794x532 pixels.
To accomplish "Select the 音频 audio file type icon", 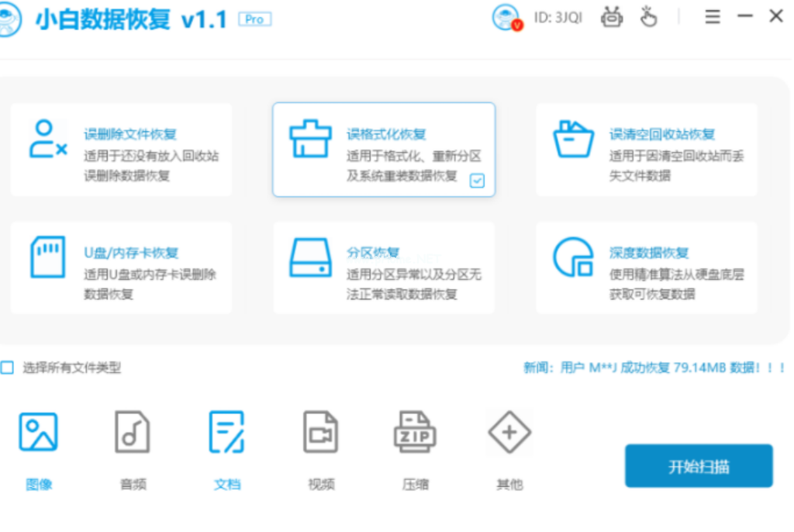I will 132,432.
